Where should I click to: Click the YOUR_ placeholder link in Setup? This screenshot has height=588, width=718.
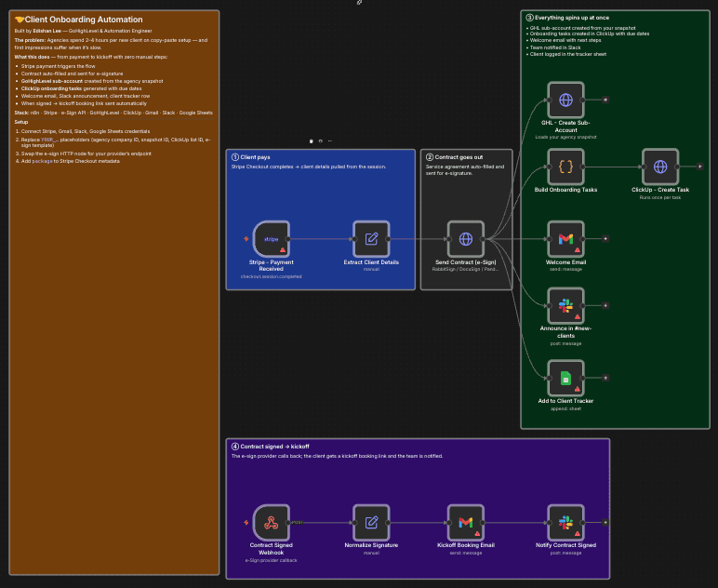tap(49, 140)
